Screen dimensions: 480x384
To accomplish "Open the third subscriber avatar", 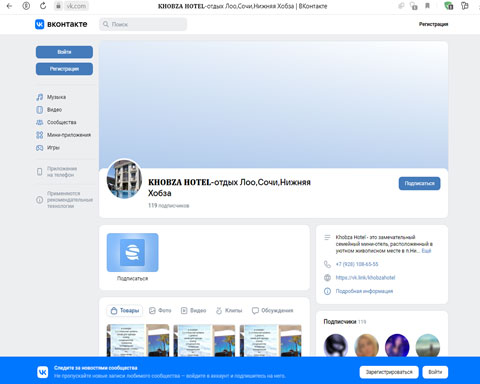I will 397,346.
